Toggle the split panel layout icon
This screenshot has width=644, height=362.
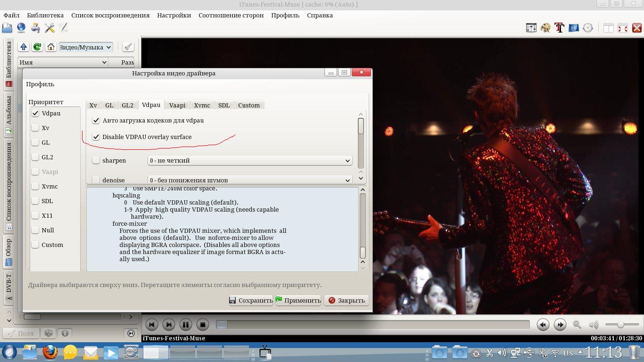pos(609,28)
